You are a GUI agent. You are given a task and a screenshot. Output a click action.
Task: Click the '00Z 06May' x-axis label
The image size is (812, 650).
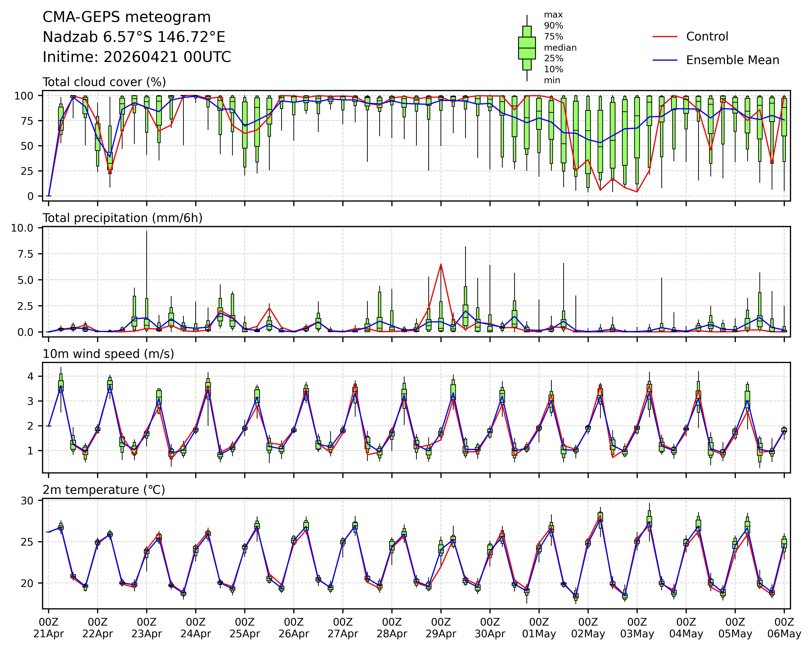784,628
